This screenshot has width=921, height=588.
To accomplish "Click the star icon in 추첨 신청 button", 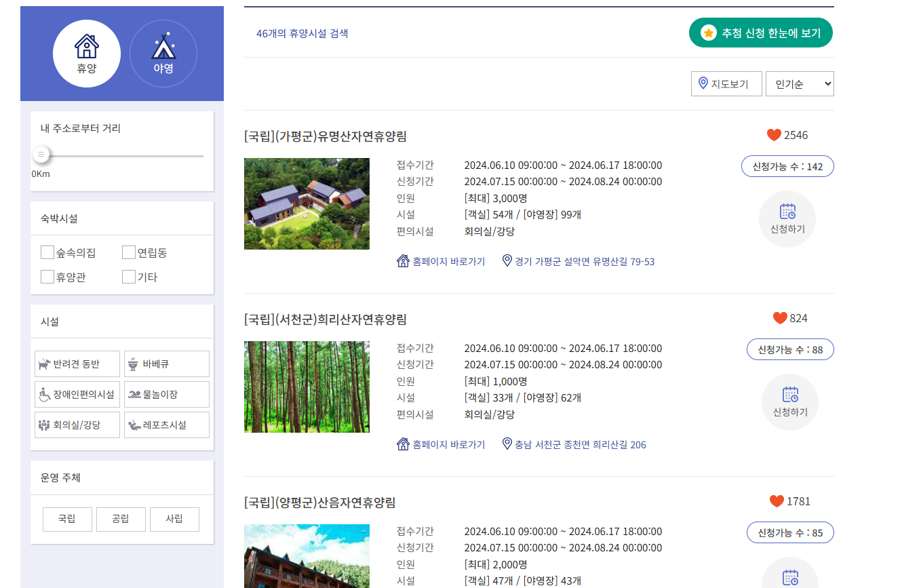I will 709,33.
